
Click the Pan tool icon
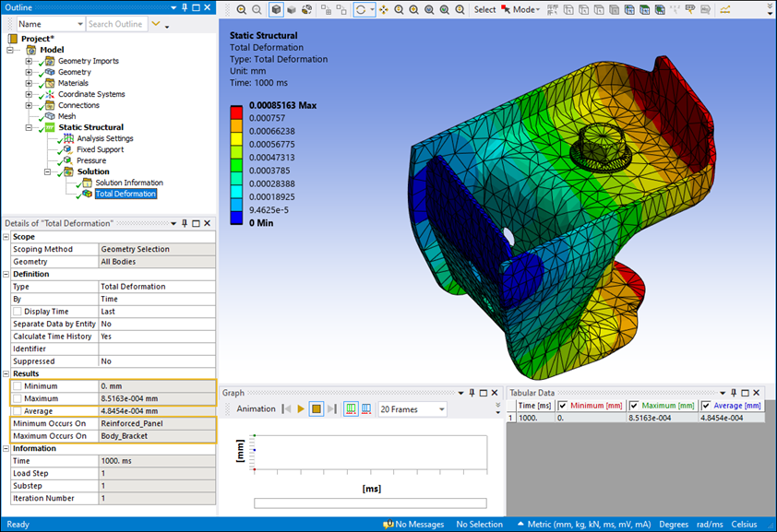tap(382, 10)
